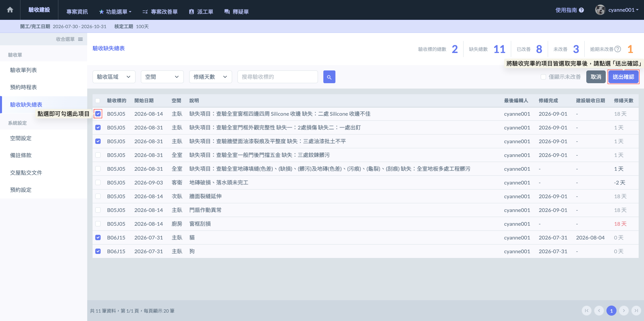Sort by the 開始日期 column header

144,101
